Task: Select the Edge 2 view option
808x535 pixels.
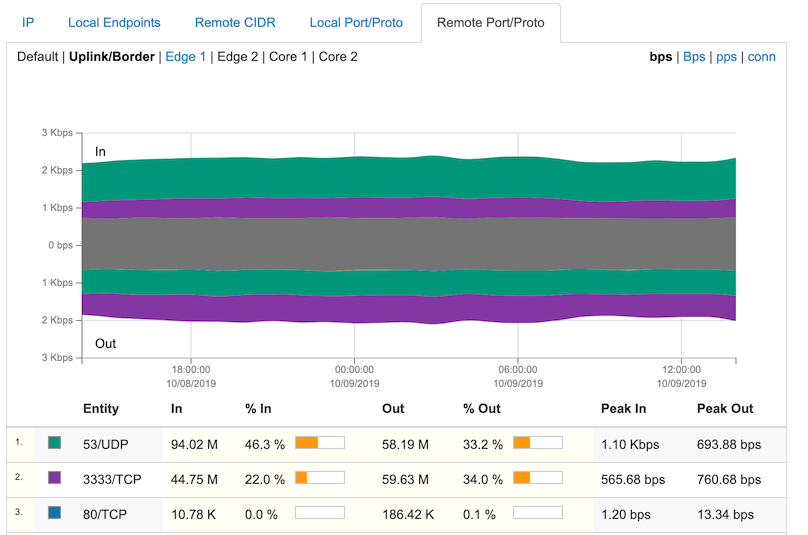Action: pos(237,57)
